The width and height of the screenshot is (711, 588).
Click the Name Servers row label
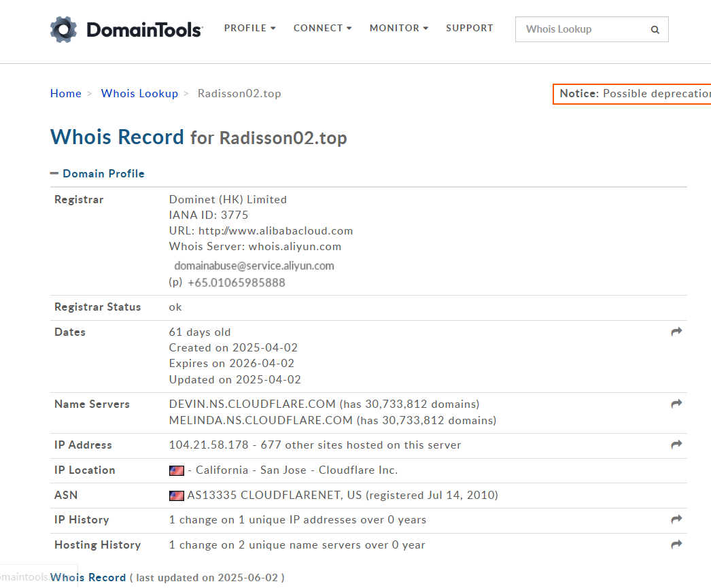click(92, 404)
